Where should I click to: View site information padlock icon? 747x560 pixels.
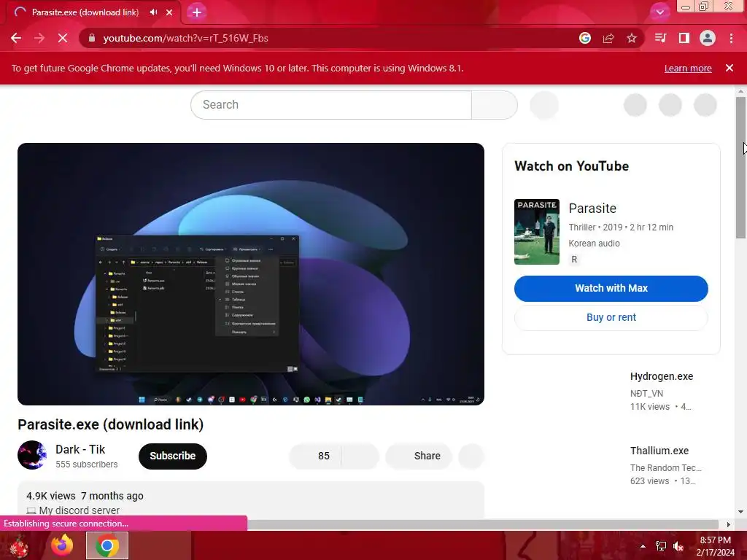(x=92, y=38)
